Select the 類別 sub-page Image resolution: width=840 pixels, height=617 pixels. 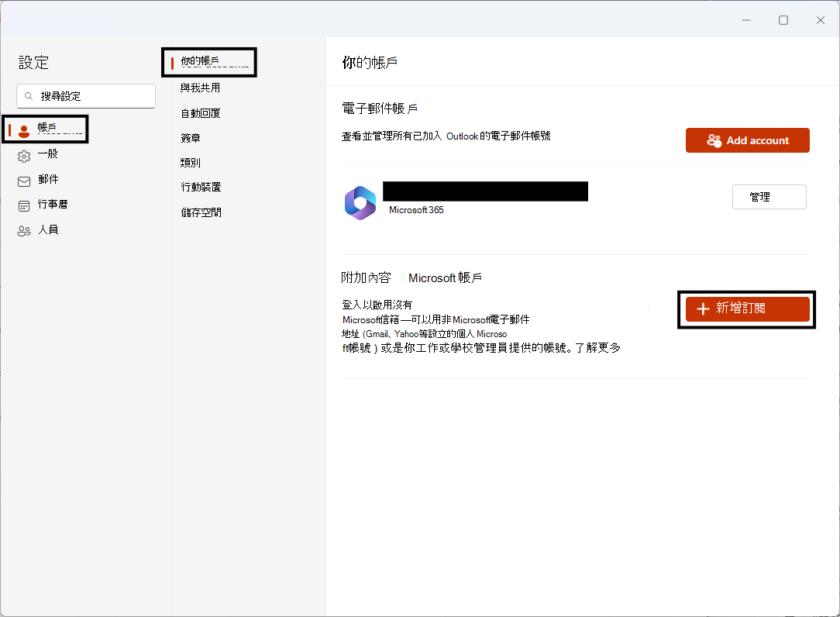(x=190, y=163)
